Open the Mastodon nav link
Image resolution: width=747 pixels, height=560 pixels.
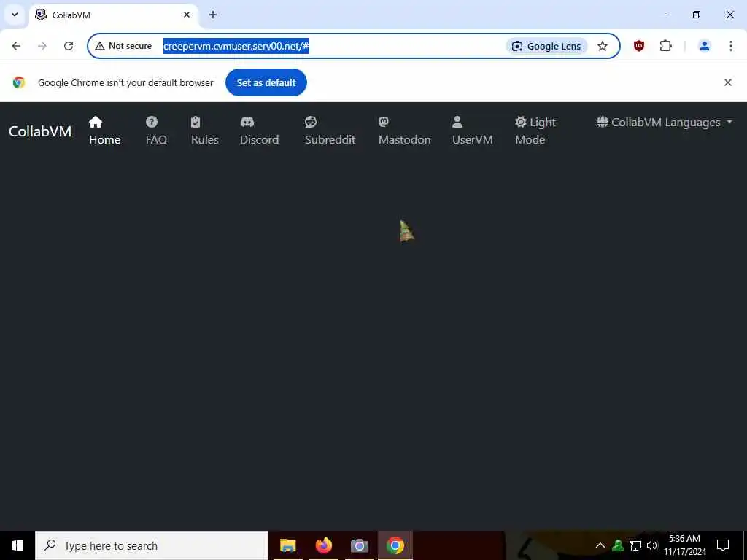pos(404,131)
